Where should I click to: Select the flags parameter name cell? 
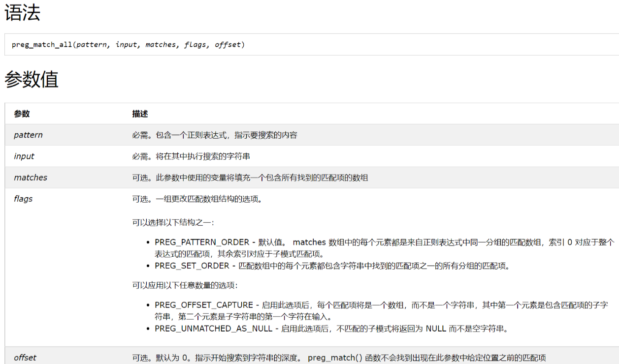point(23,199)
